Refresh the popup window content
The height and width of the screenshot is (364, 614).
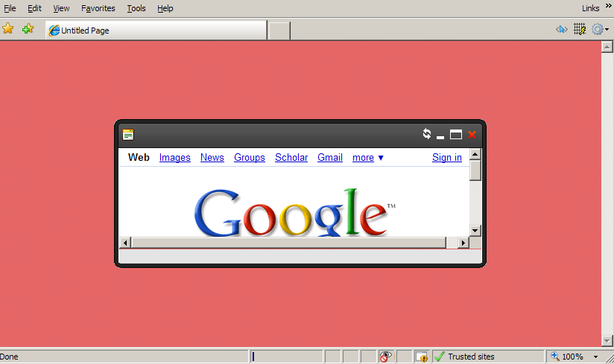427,134
